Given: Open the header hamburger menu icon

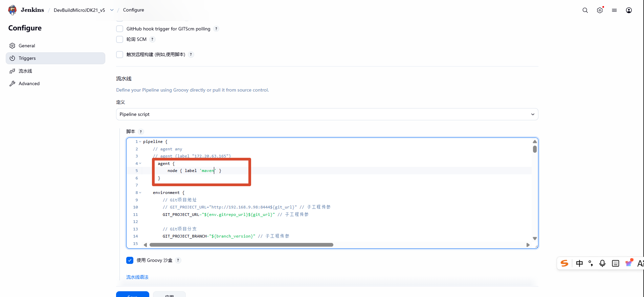Looking at the screenshot, I should 614,10.
